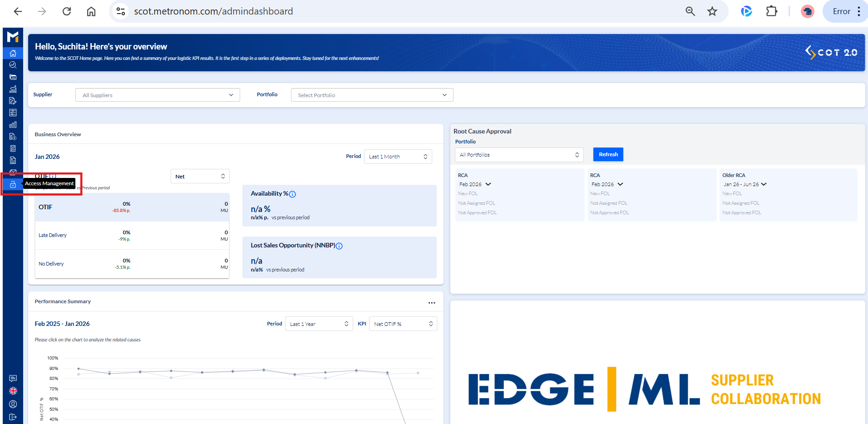Open the calculator icon in the sidebar

pos(13,148)
